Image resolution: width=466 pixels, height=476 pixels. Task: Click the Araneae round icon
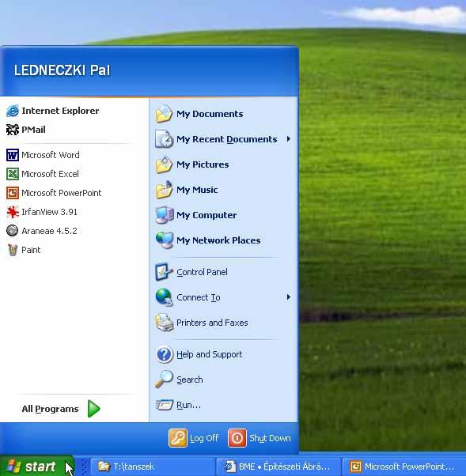pyautogui.click(x=13, y=231)
